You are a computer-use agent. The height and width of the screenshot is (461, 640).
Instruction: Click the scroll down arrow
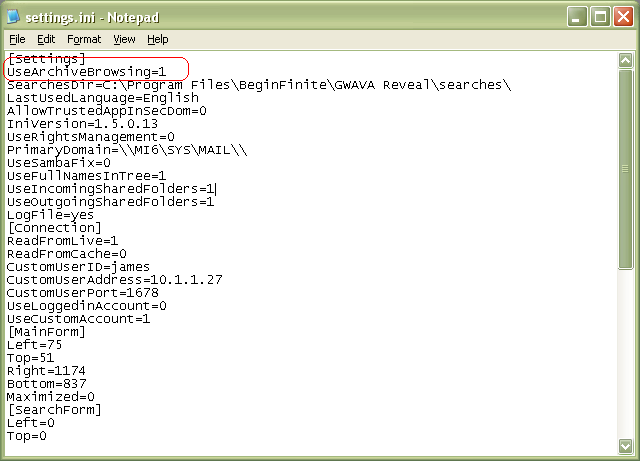tap(625, 445)
